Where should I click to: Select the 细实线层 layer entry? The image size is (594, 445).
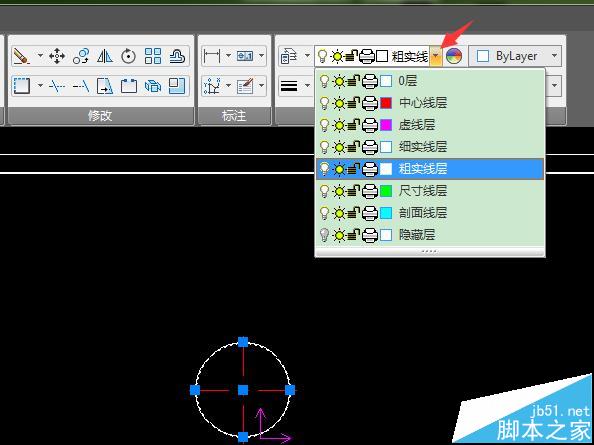(430, 147)
